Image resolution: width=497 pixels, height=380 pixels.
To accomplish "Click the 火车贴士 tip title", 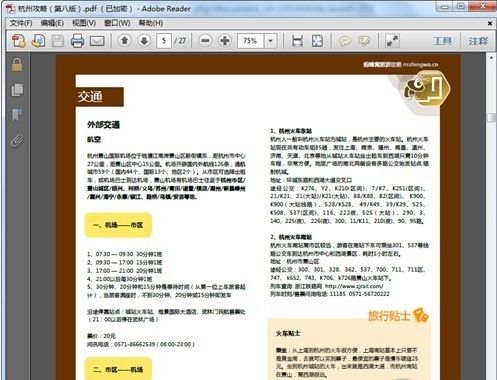I will [x=288, y=333].
